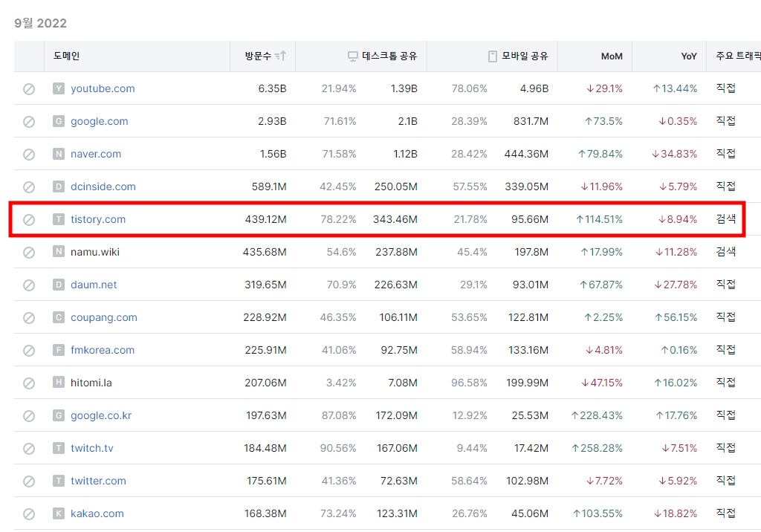Click the sort arrow icon in 방문수 header
Screen dimensions: 761x532
coord(280,56)
